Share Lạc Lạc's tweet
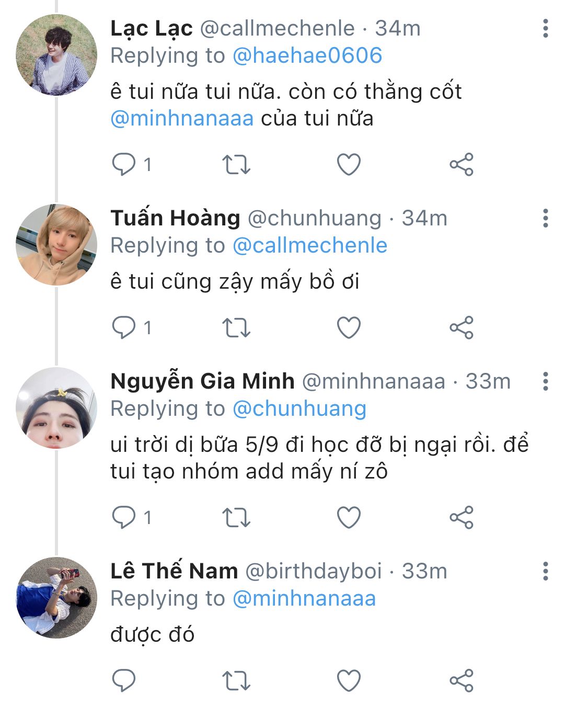The height and width of the screenshot is (705, 588). 461,164
